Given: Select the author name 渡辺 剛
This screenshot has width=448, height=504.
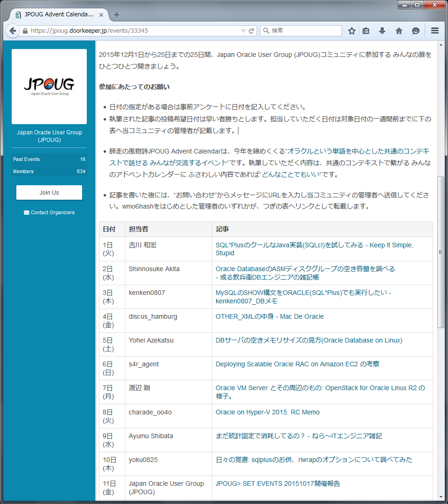Looking at the screenshot, I should click(x=140, y=388).
